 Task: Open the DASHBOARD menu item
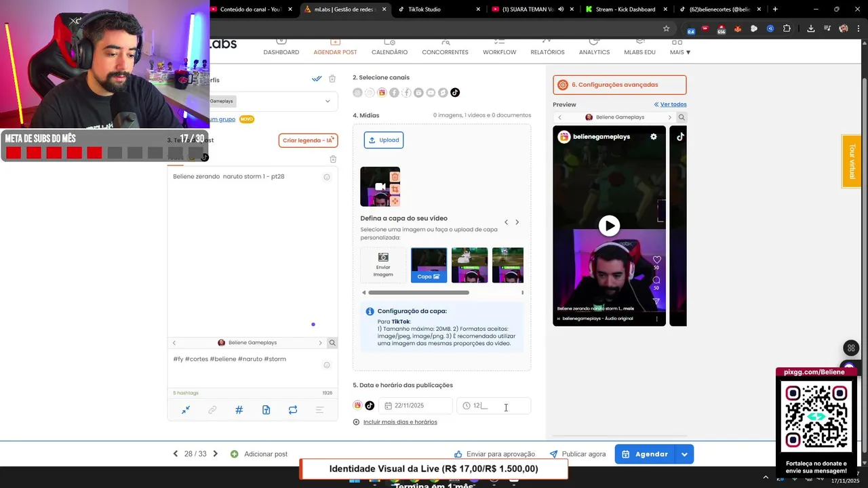tap(281, 52)
